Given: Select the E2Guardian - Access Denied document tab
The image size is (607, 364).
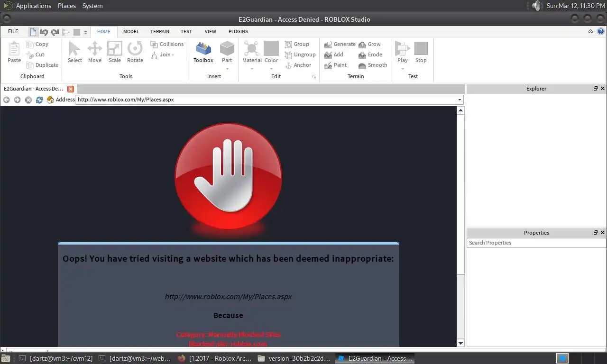Looking at the screenshot, I should tap(34, 89).
